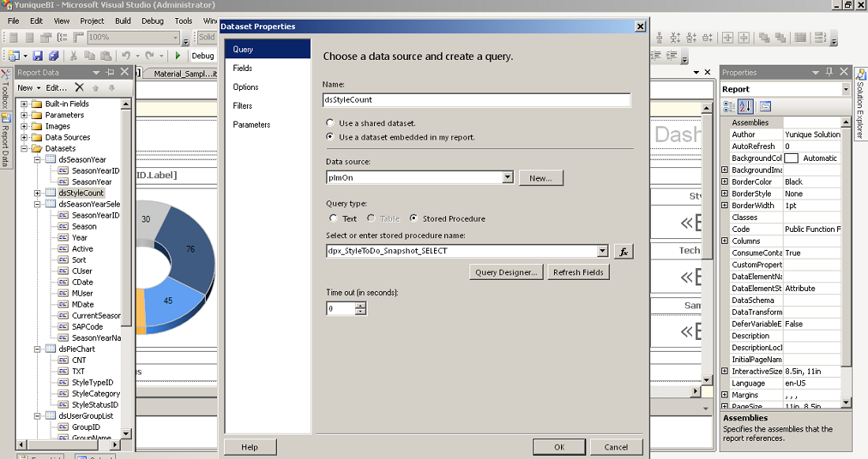The image size is (868, 459).
Task: Click the Copy icon in the toolbar
Action: point(89,55)
